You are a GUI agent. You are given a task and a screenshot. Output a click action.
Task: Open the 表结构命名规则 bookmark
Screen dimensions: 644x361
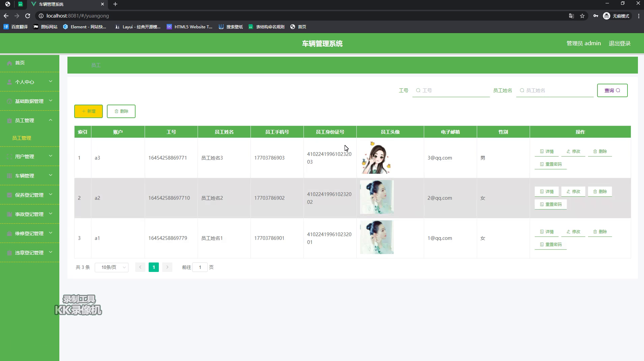pos(266,27)
